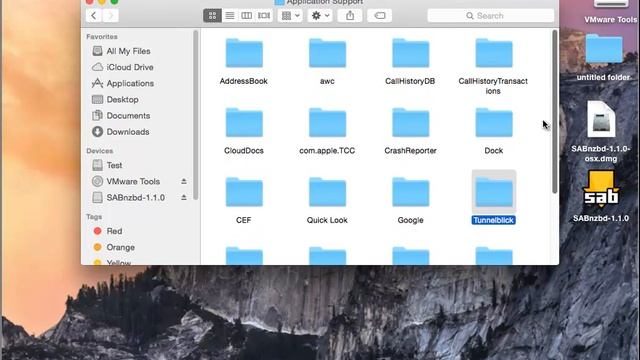Click the Share toolbar button
640x360 pixels.
point(350,16)
